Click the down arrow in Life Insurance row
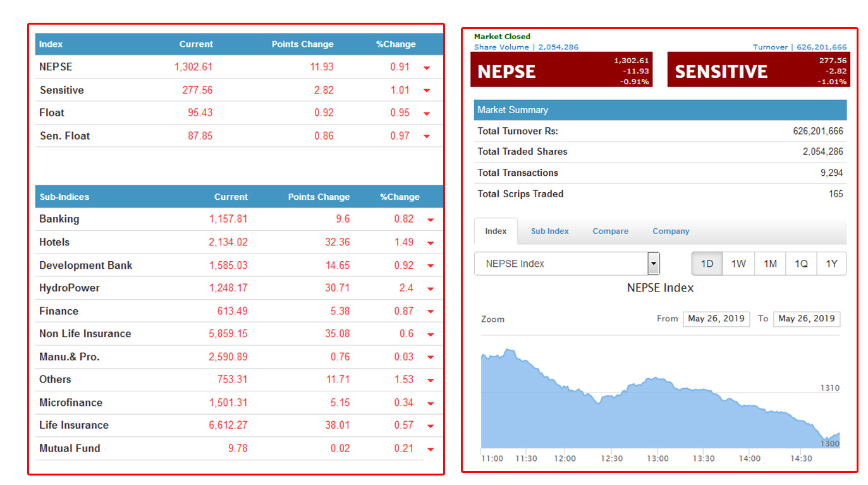Screen dimensions: 868x485 (431, 426)
